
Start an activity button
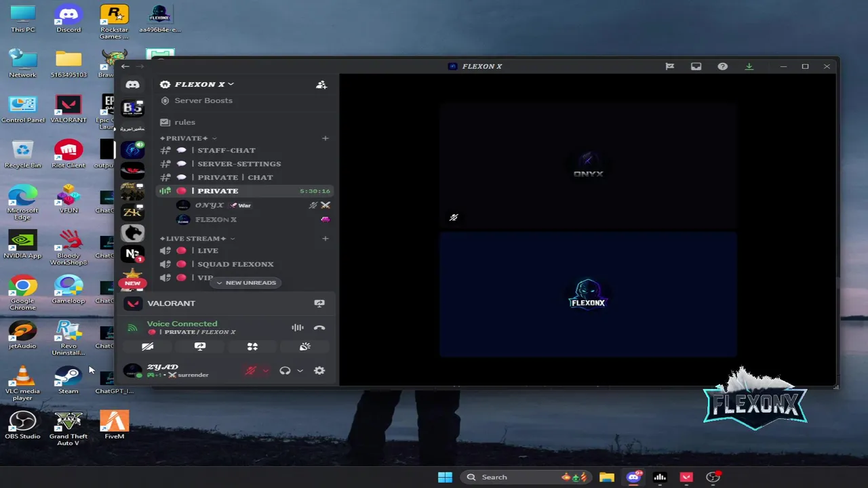252,346
